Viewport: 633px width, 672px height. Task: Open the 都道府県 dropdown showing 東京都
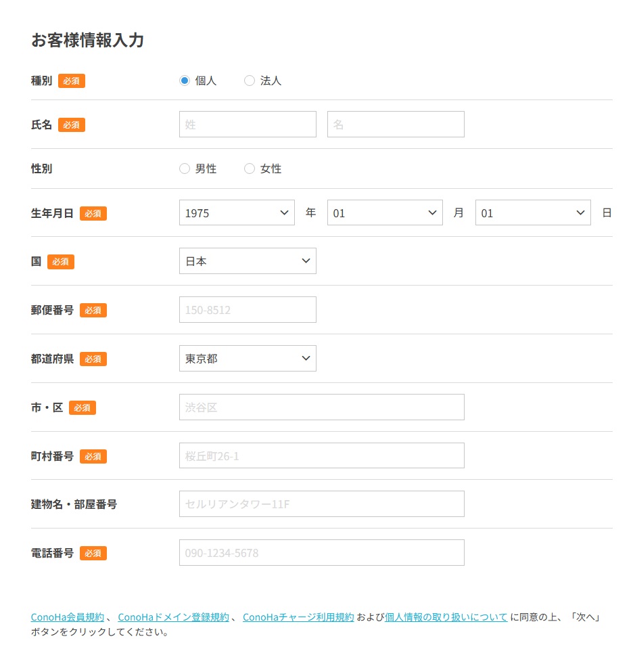[x=248, y=358]
